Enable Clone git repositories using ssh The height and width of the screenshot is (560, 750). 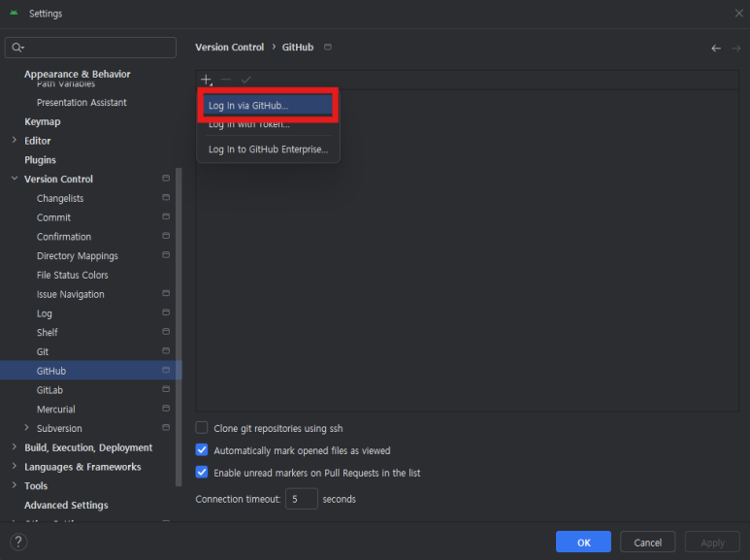[202, 427]
